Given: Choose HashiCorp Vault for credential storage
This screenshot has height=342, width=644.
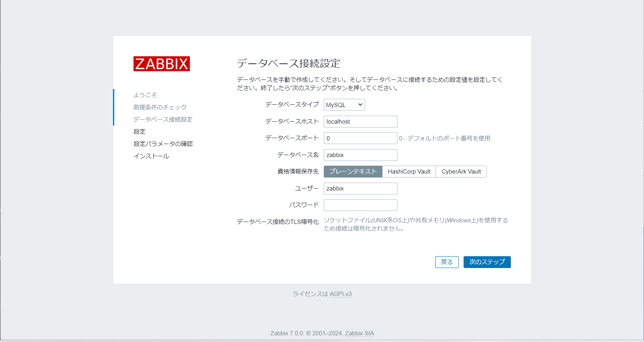Looking at the screenshot, I should pos(409,172).
